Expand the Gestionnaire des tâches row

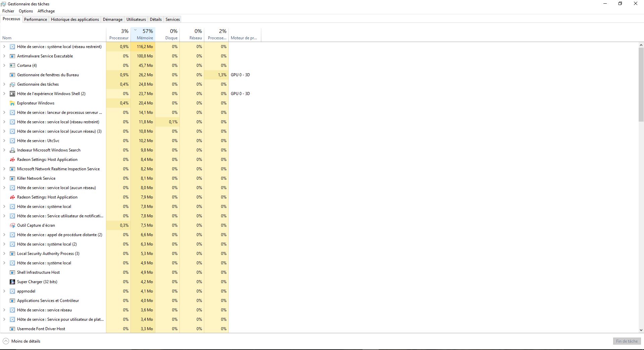pos(4,84)
